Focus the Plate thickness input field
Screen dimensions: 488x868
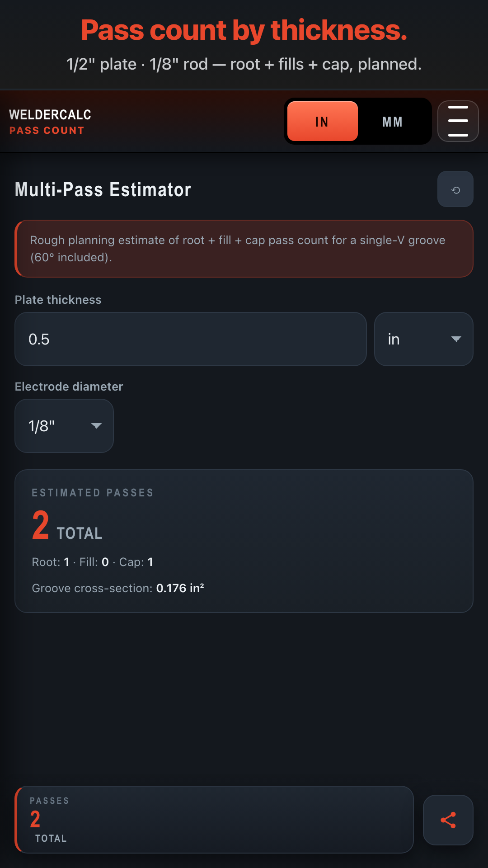(190, 339)
